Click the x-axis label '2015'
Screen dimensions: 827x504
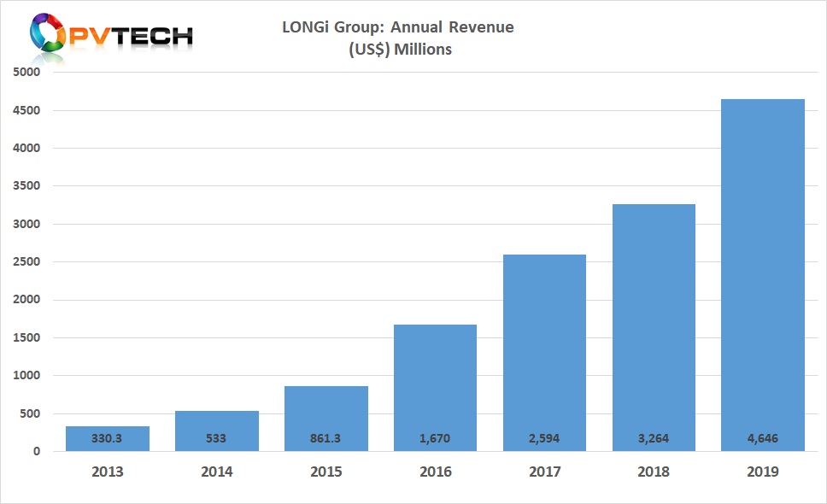[x=326, y=472]
